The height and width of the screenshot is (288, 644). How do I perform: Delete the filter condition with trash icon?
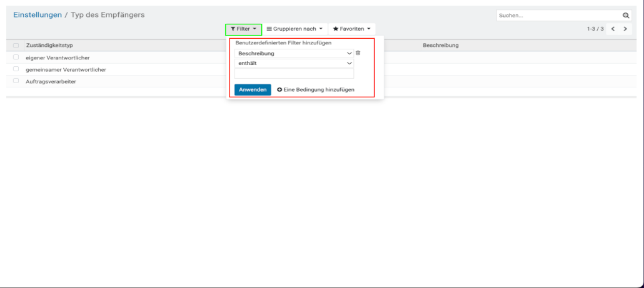click(358, 53)
